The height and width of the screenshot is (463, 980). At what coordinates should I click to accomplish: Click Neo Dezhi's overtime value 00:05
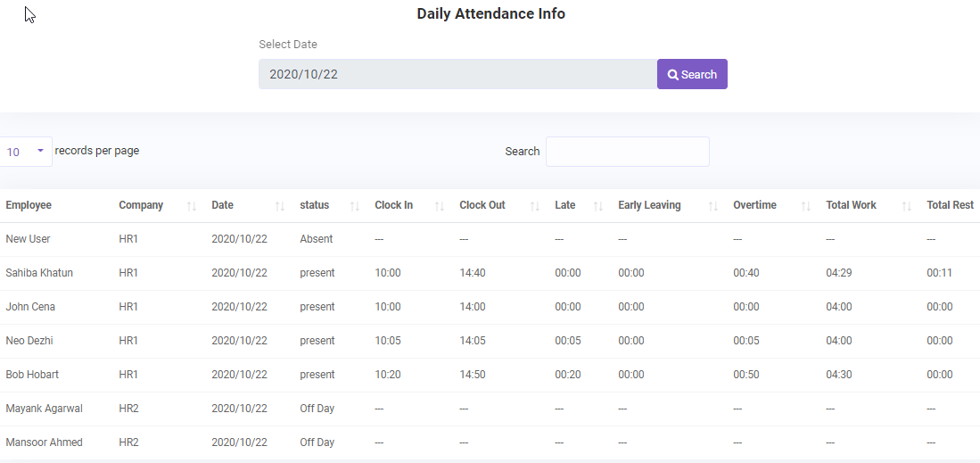[746, 341]
